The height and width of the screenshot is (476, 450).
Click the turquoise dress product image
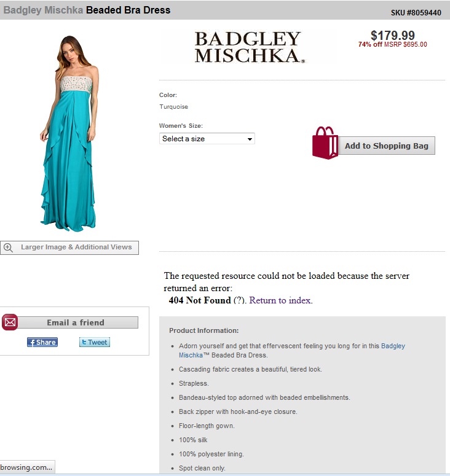coord(69,133)
